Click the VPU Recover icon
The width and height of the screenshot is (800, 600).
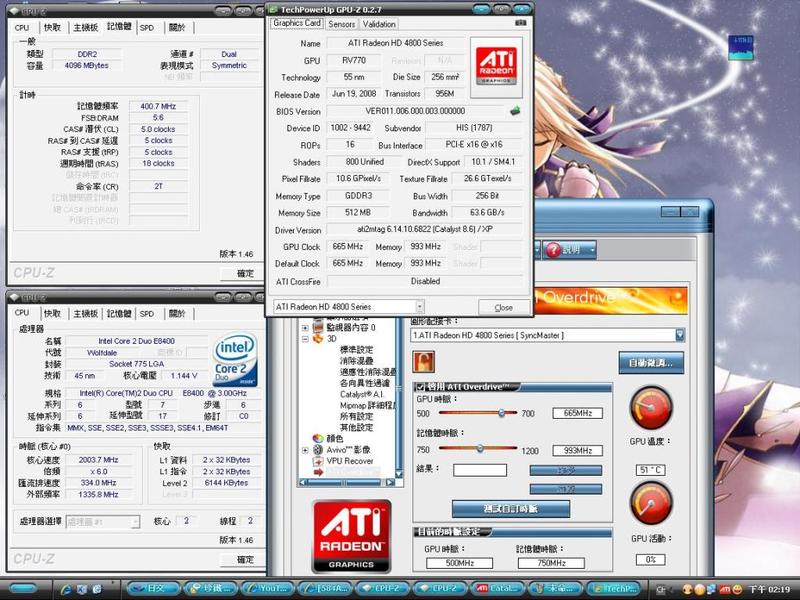tap(318, 461)
